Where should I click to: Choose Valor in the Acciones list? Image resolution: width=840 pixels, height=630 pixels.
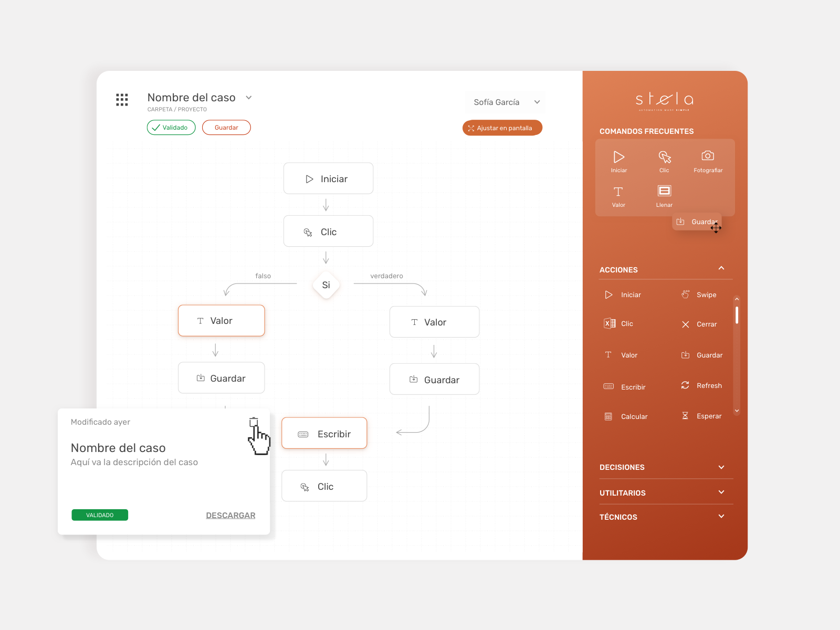(621, 355)
